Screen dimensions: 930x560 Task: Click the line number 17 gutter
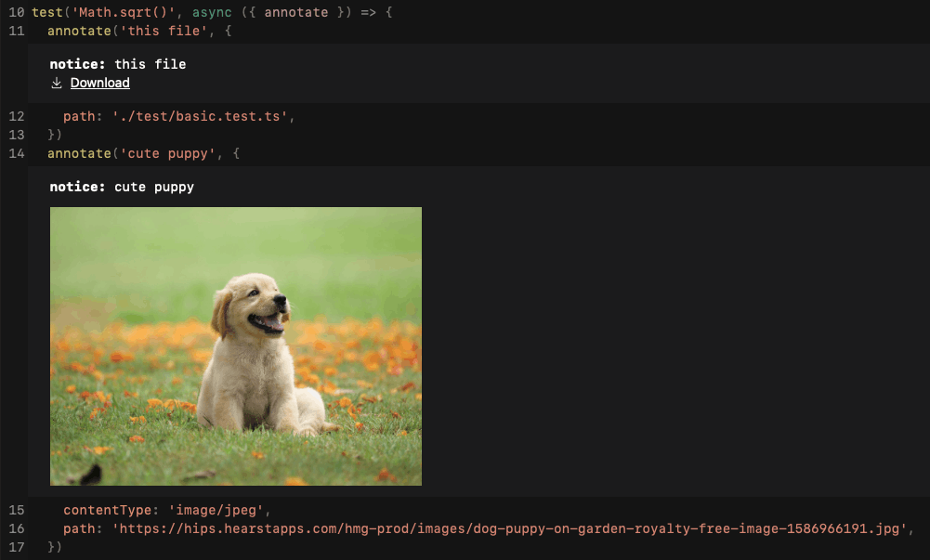[x=16, y=547]
